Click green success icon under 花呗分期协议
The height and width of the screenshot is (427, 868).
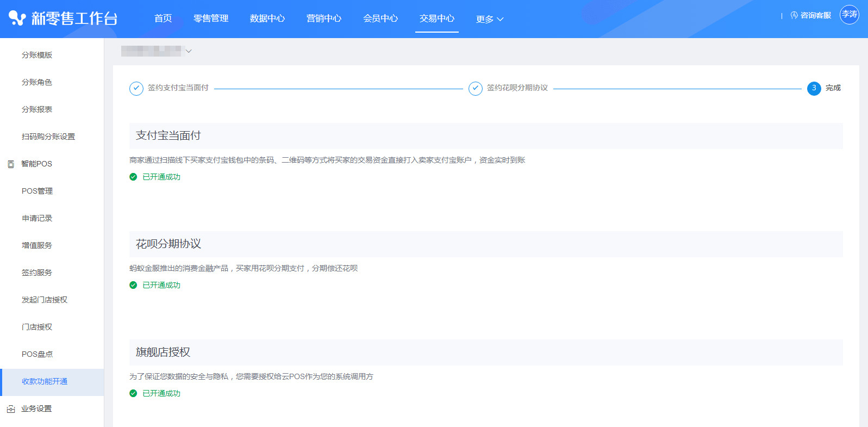click(x=133, y=285)
